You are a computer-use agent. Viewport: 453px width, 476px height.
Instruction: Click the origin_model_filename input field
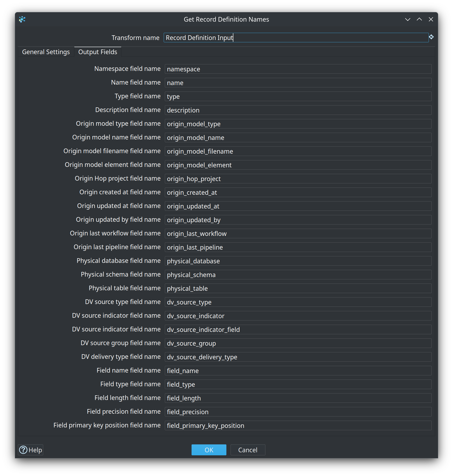(x=298, y=151)
